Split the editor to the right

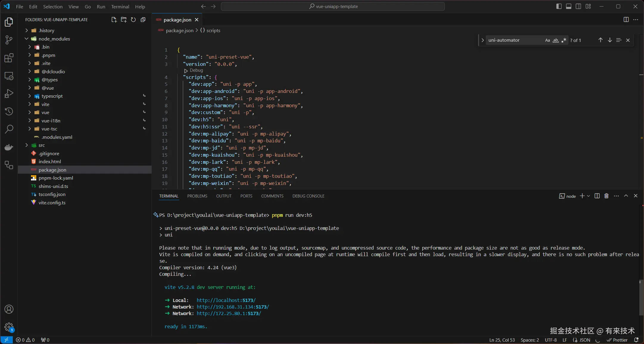(626, 20)
